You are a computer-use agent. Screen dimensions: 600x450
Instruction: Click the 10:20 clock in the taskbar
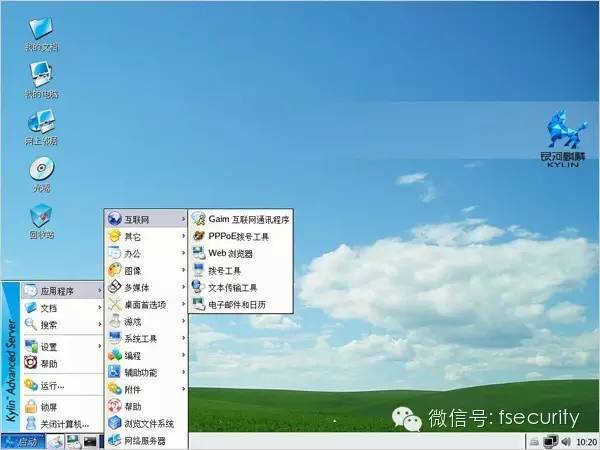click(x=587, y=442)
